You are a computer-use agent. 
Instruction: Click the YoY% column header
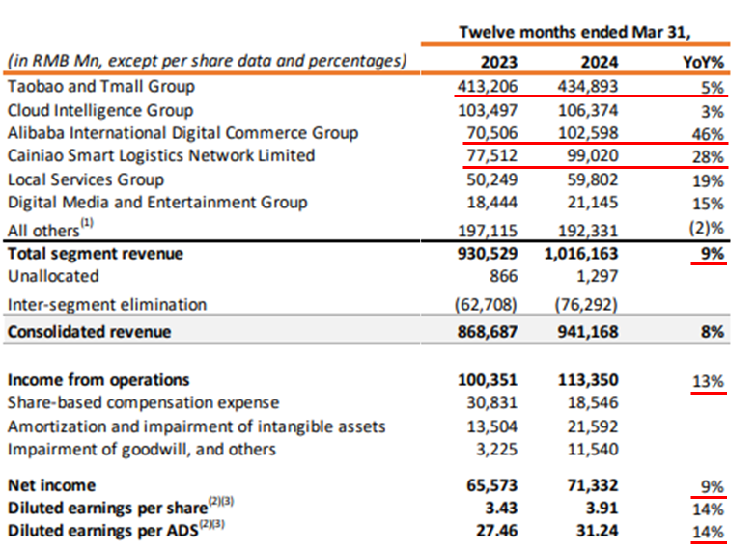point(703,62)
